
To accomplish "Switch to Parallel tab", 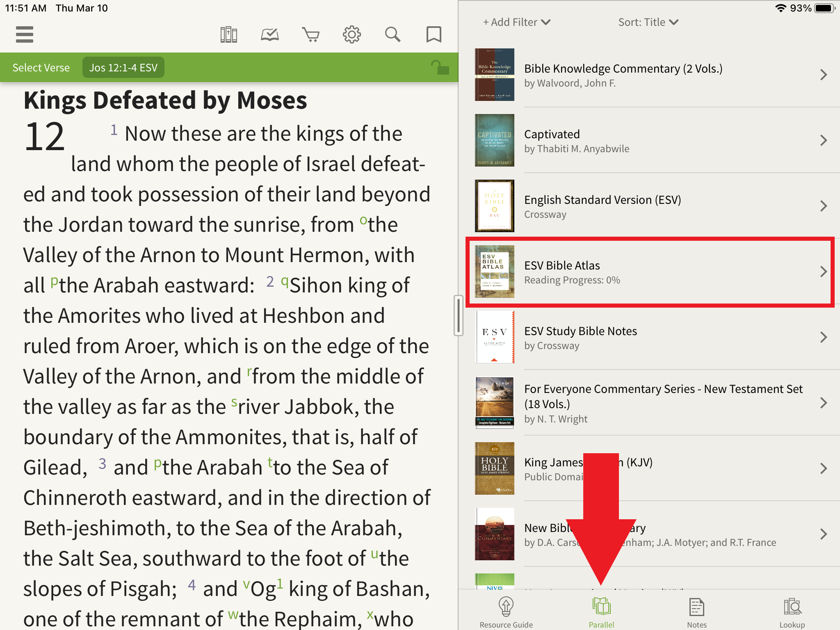I will (x=601, y=612).
